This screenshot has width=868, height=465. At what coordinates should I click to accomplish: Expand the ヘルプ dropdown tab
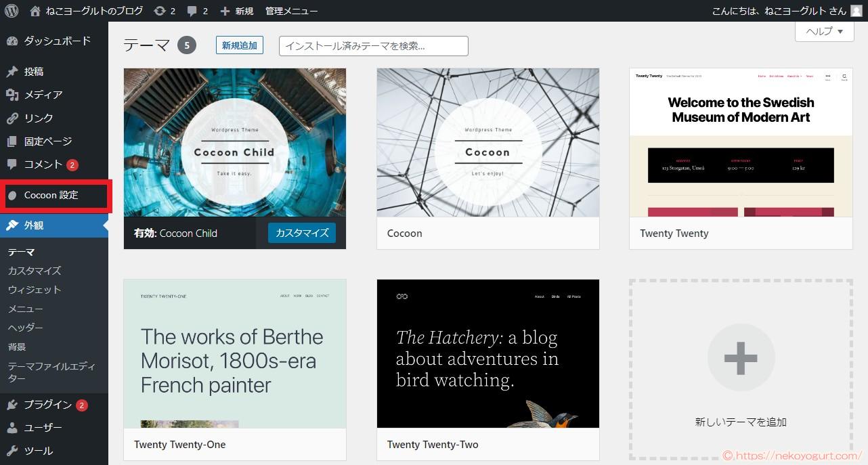pos(824,31)
